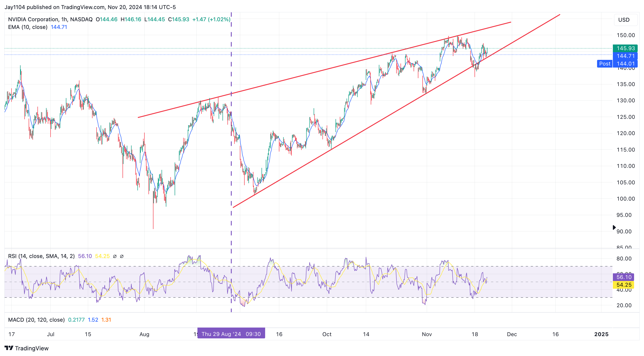
Task: Click the 144.01 post-market price tag
Action: point(625,64)
